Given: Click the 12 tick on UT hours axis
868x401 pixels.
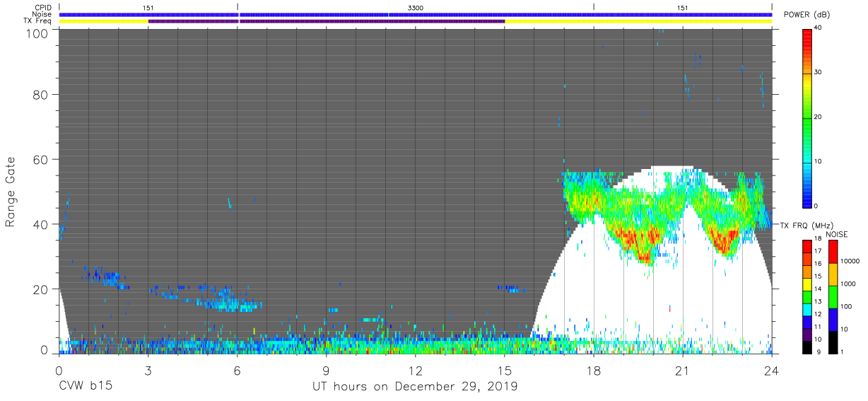Looking at the screenshot, I should tap(416, 370).
